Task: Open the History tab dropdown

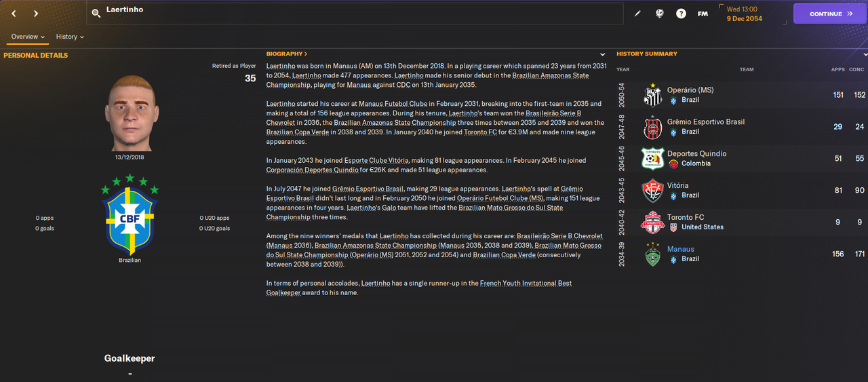Action: pyautogui.click(x=70, y=37)
